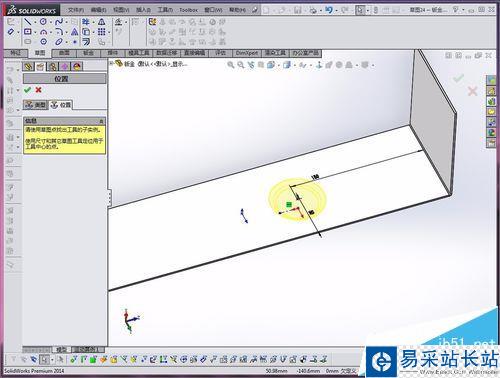Click the Convert Entities tool
The width and height of the screenshot is (500, 378).
86,32
